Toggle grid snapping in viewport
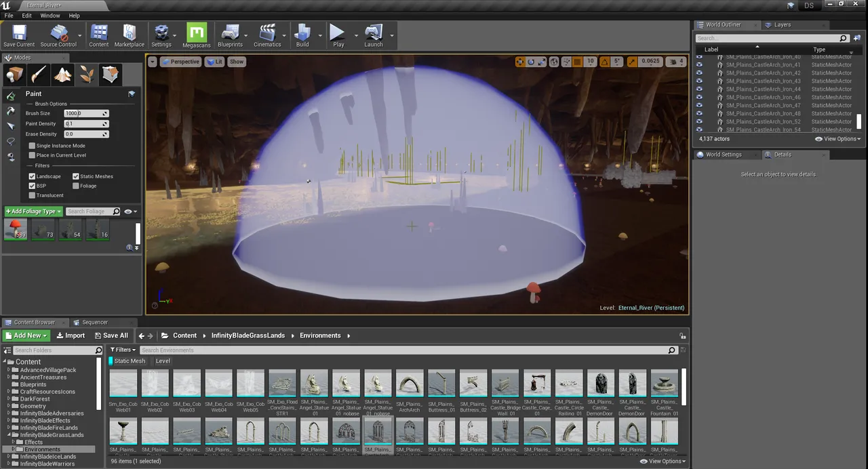868x469 pixels. click(578, 62)
